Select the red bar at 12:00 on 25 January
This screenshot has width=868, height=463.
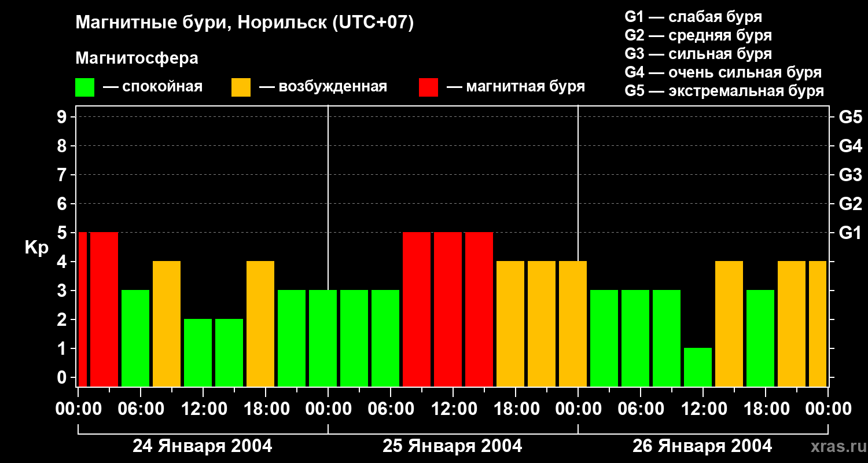[448, 309]
